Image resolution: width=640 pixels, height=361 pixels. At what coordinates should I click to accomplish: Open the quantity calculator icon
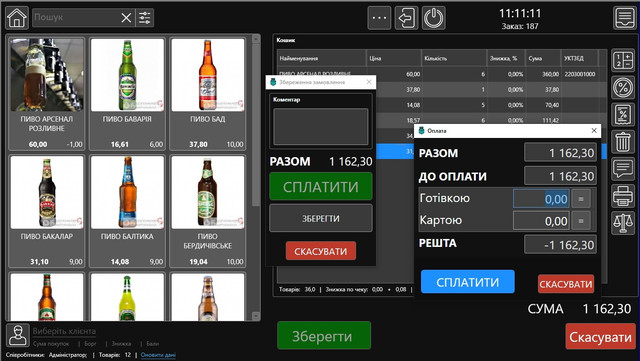coord(623,60)
